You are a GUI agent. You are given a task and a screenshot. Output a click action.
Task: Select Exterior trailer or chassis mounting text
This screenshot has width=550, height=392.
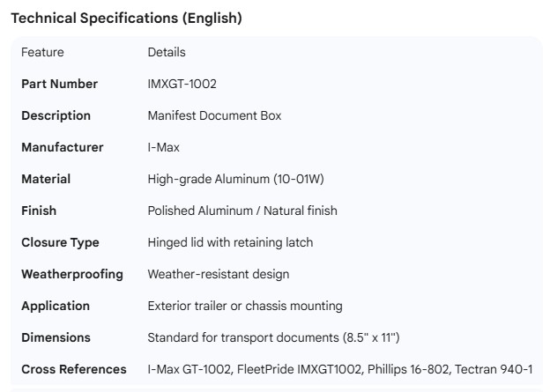tap(245, 307)
